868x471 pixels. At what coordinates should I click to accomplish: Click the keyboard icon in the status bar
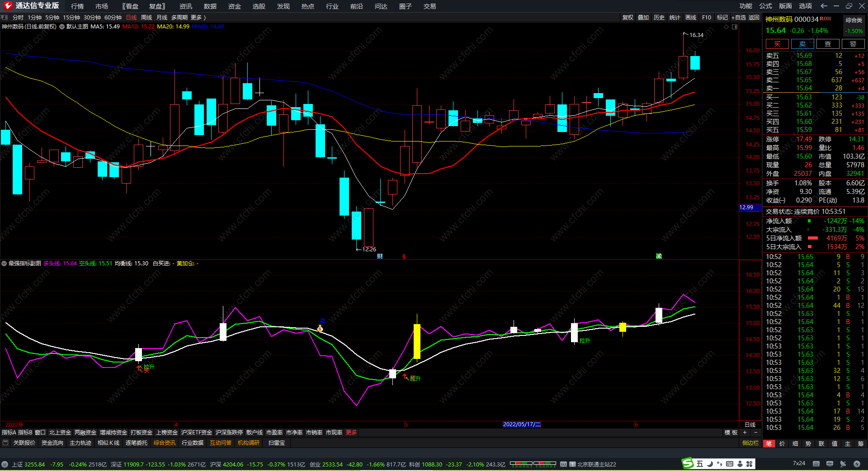coord(816,464)
